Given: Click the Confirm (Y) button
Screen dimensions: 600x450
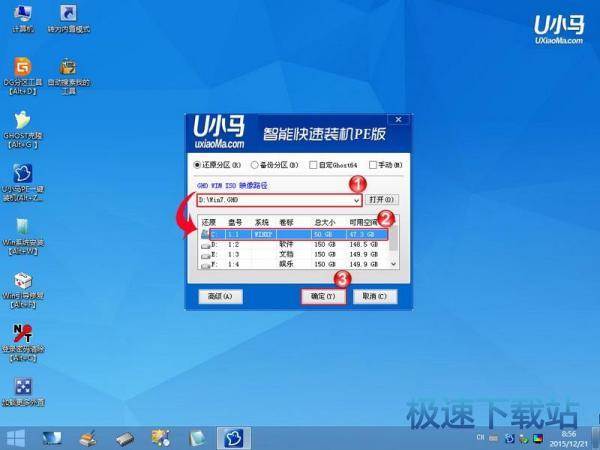Looking at the screenshot, I should tap(323, 297).
